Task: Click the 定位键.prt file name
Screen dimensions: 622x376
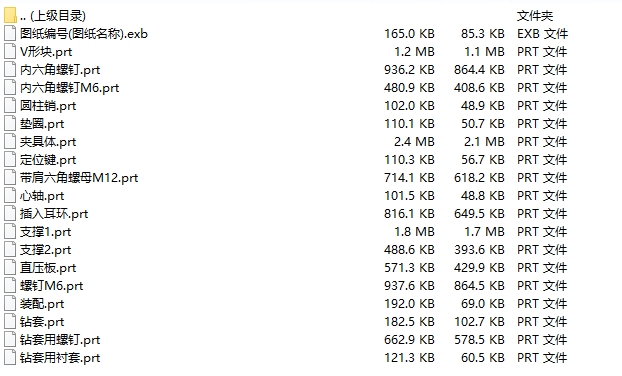Action: tap(48, 160)
